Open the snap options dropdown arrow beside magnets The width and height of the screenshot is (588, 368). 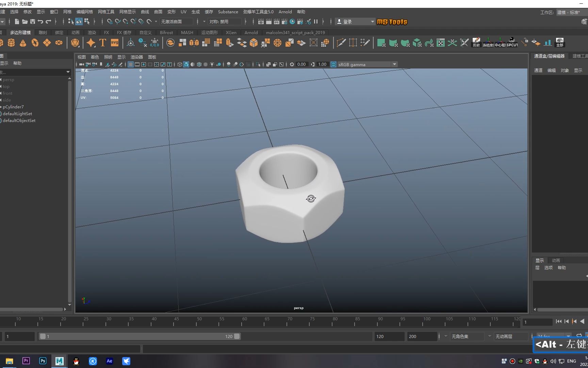pyautogui.click(x=156, y=21)
